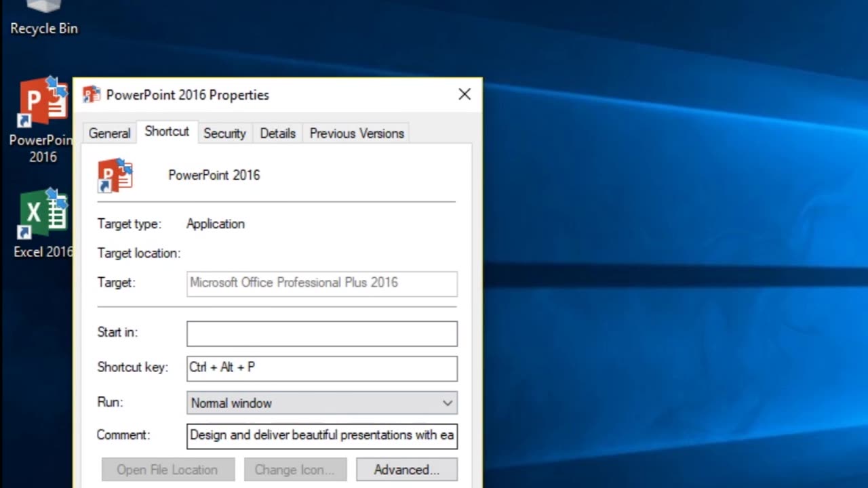Click the 'Target type:' label

[x=130, y=224]
